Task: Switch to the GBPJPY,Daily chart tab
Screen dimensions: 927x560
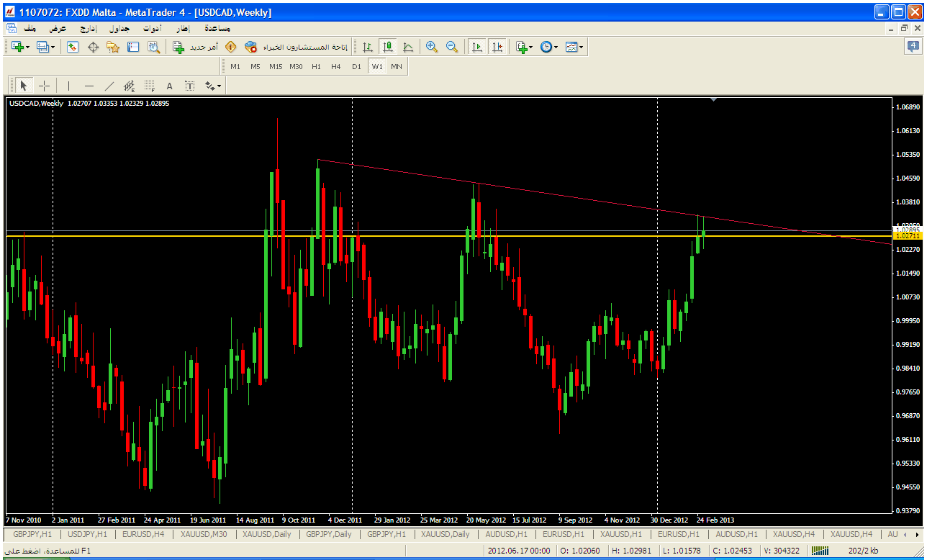Action: [x=328, y=534]
